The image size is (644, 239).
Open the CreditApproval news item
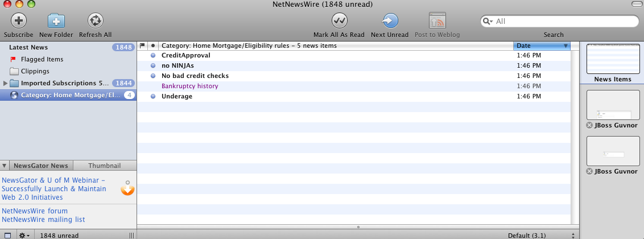click(x=354, y=55)
